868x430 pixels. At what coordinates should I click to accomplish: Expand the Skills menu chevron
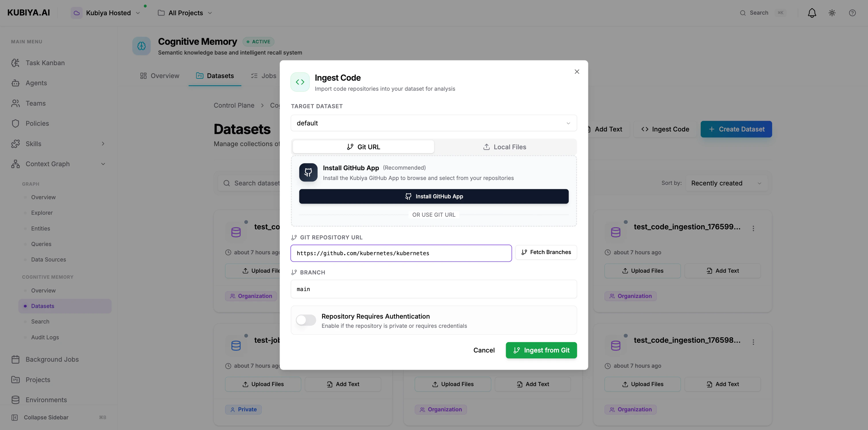[x=103, y=144]
